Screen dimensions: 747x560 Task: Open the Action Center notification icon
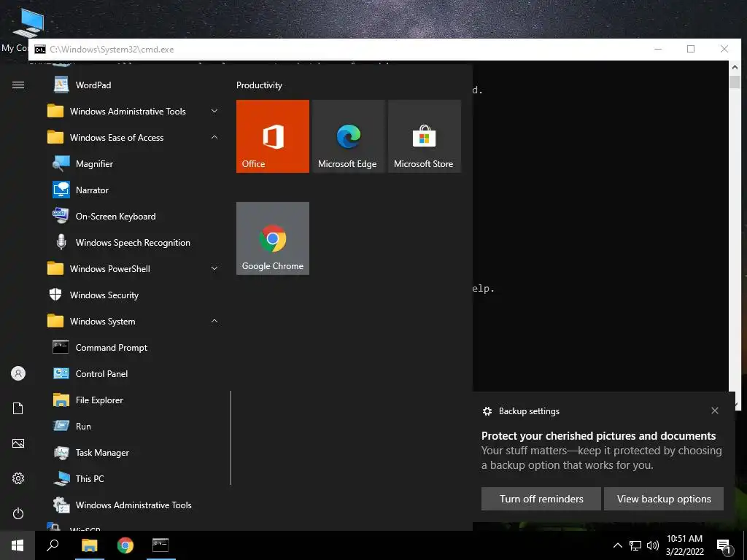tap(724, 545)
